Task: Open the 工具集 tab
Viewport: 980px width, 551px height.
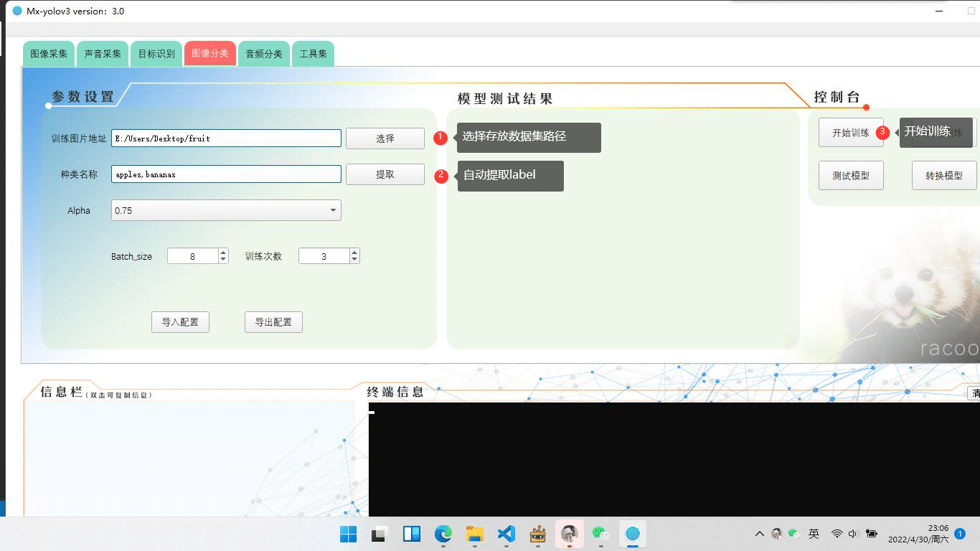Action: (x=313, y=54)
